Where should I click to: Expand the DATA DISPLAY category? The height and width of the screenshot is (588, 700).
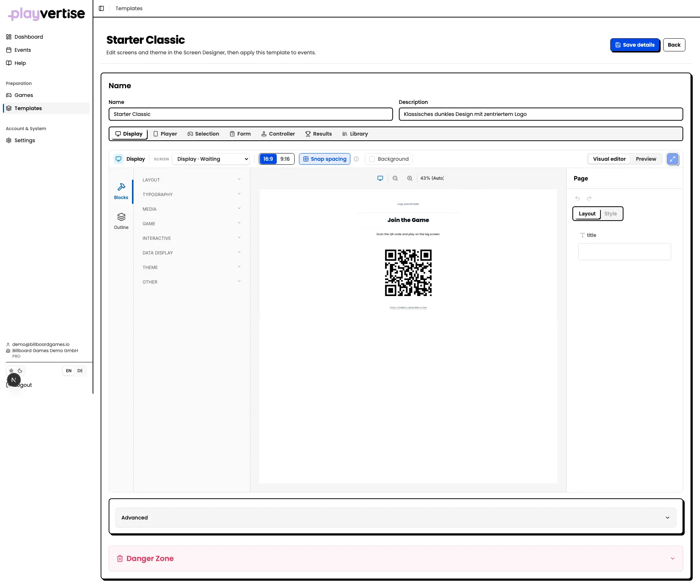191,253
